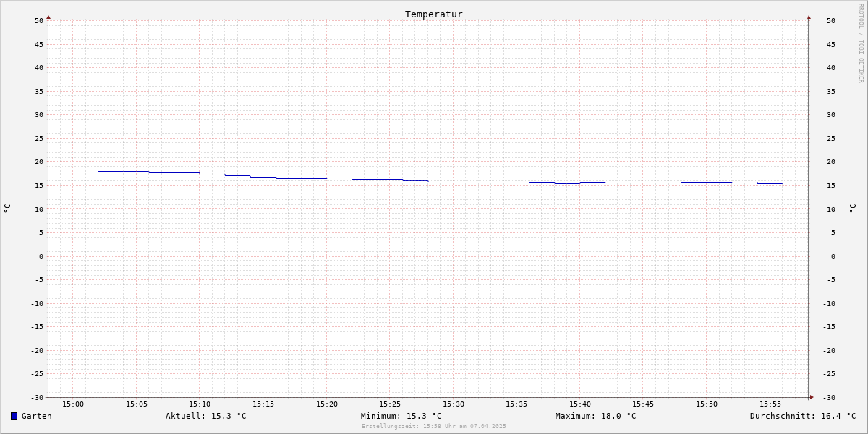Click the left axis 0 label

(41, 256)
